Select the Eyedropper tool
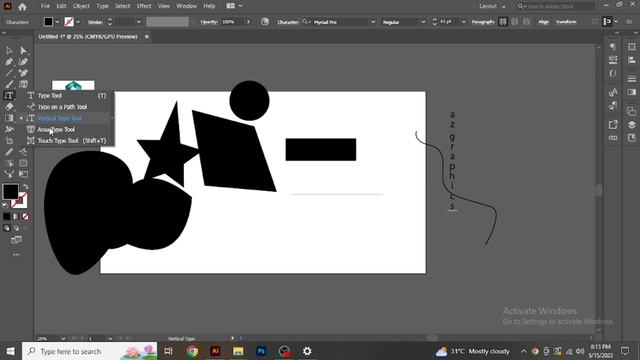640x360 pixels. pyautogui.click(x=9, y=152)
